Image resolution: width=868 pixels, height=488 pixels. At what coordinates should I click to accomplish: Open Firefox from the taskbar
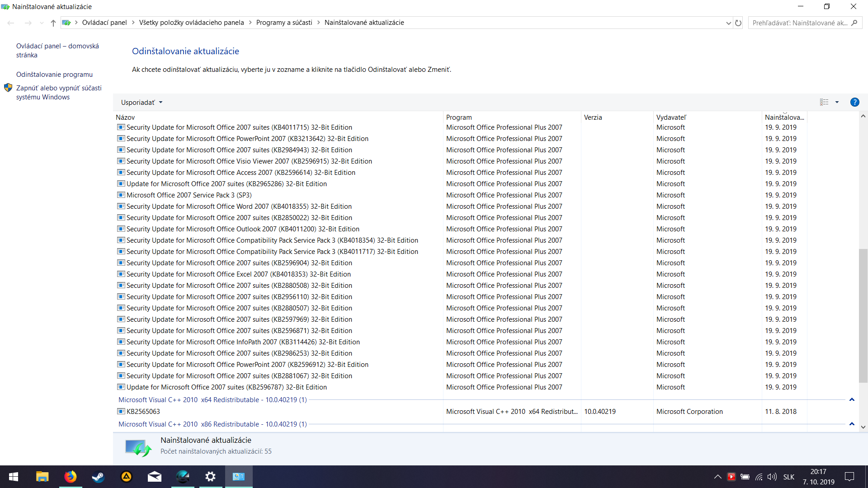70,477
